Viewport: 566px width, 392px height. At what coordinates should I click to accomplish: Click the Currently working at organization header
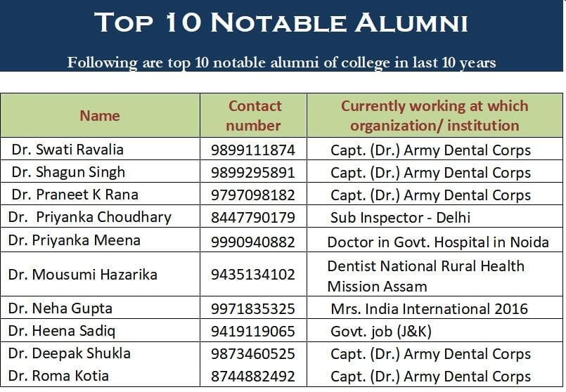tap(435, 115)
